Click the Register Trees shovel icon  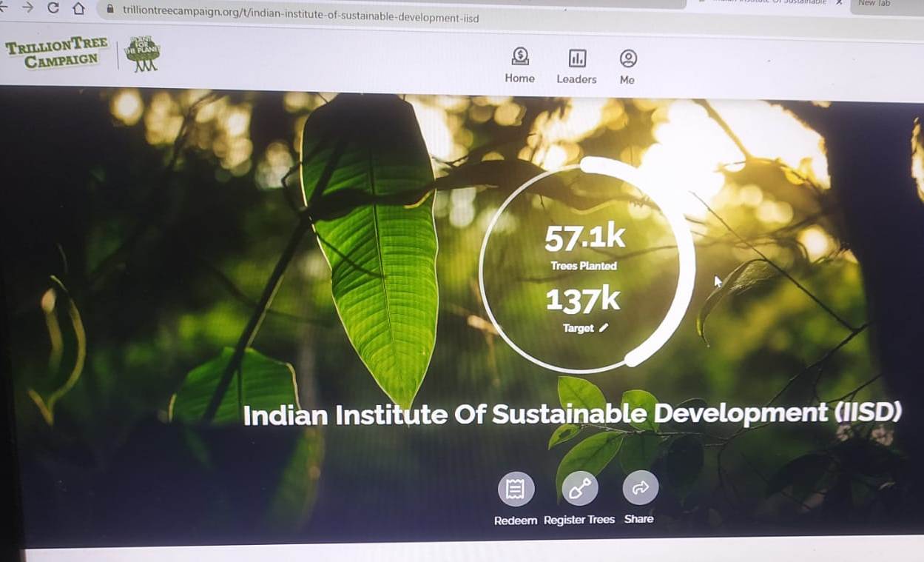[x=580, y=489]
